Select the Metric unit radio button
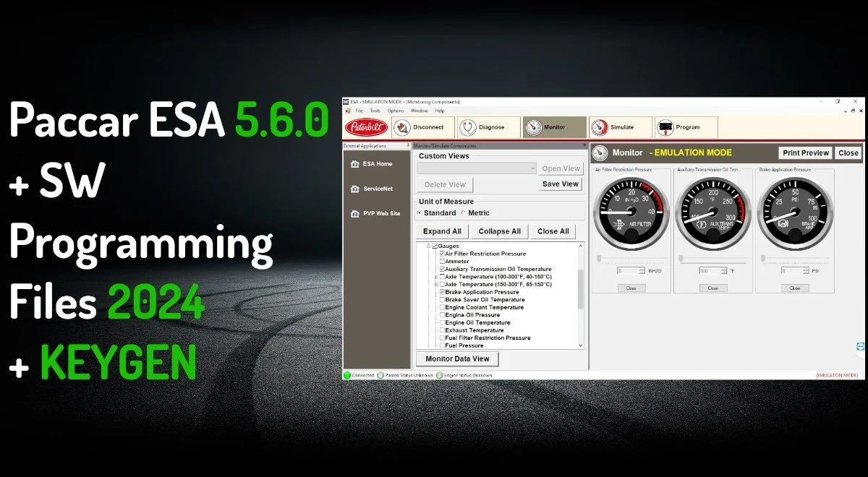This screenshot has height=477, width=868. 463,213
